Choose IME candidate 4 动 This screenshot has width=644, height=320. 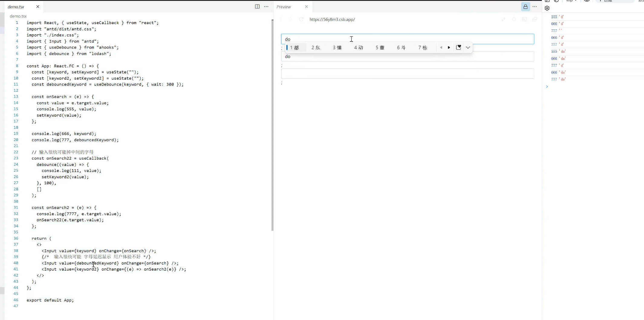(x=359, y=47)
